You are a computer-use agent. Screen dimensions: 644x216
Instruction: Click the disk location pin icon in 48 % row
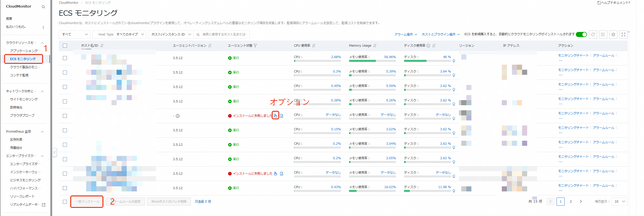(454, 61)
